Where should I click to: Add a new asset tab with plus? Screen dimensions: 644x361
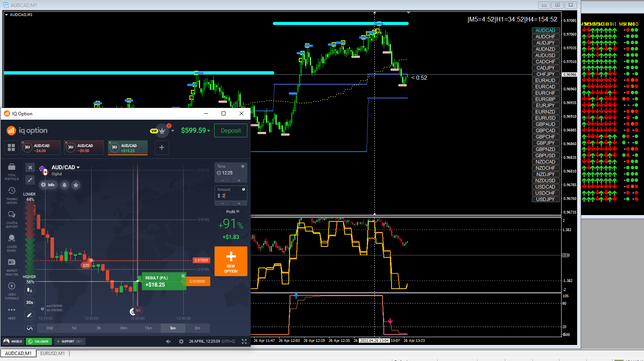[x=162, y=147]
